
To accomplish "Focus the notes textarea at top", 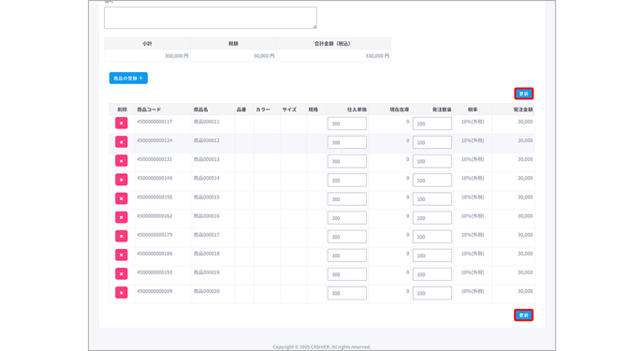I will (x=211, y=18).
